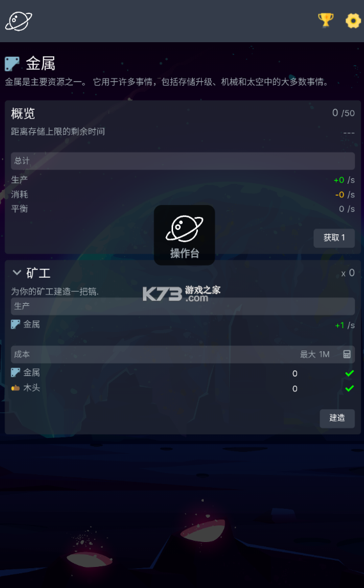This screenshot has width=364, height=588.
Task: Click the metal icon in the cost list
Action: 15,372
